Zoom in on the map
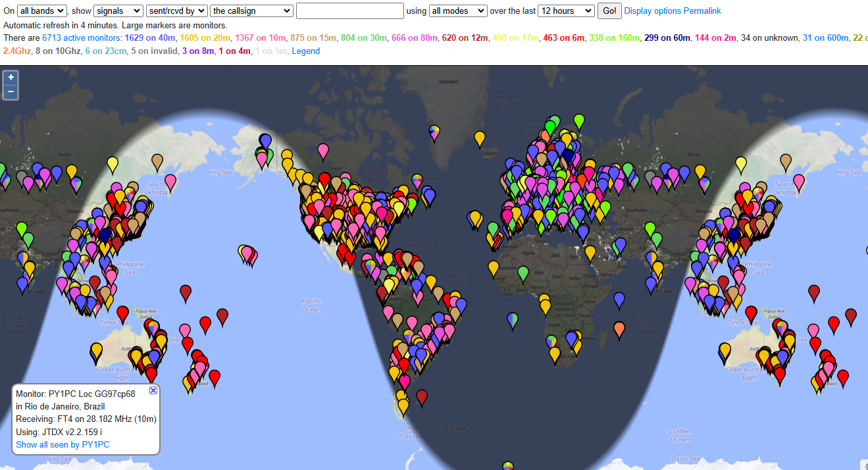 point(11,77)
